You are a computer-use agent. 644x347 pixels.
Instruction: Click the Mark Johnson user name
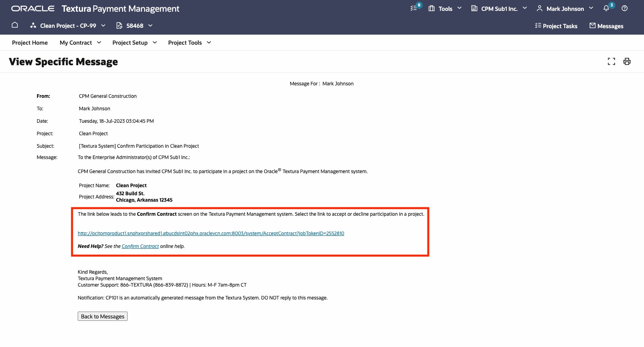pos(565,8)
